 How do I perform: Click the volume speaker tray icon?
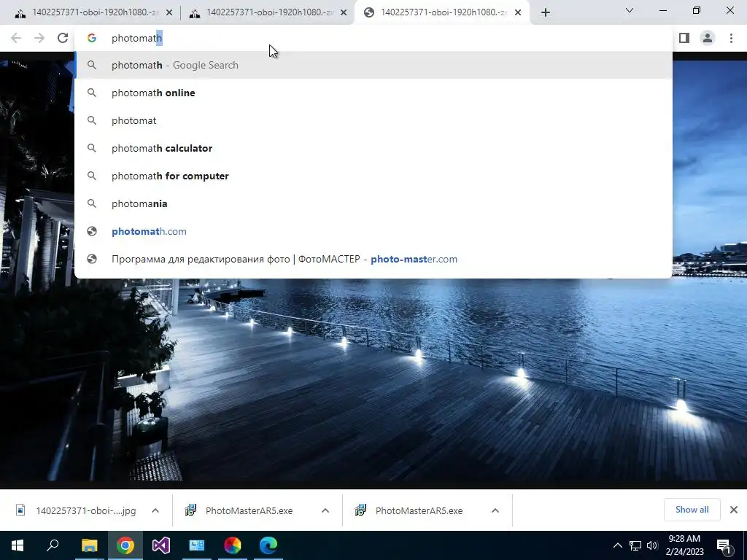pos(652,545)
